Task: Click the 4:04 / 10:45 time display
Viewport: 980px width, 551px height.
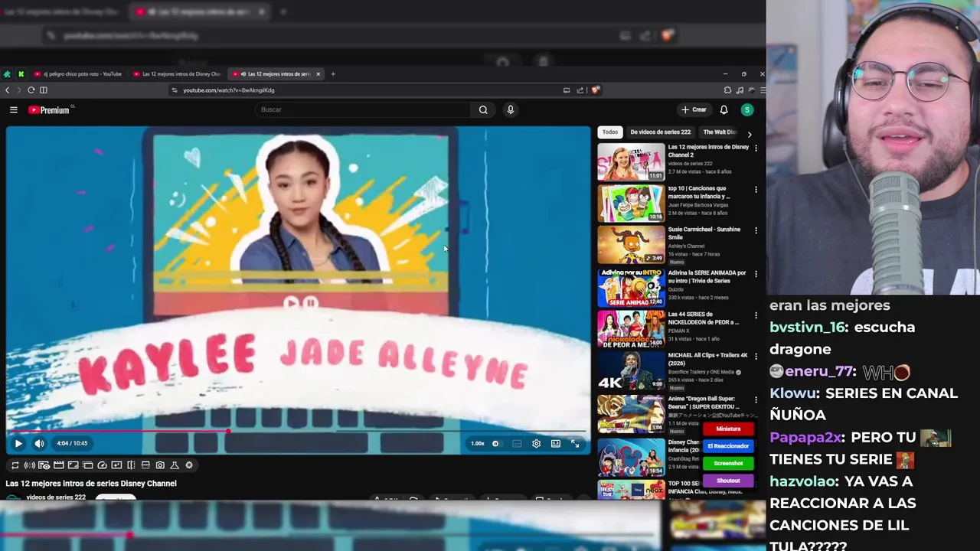Action: (x=72, y=443)
